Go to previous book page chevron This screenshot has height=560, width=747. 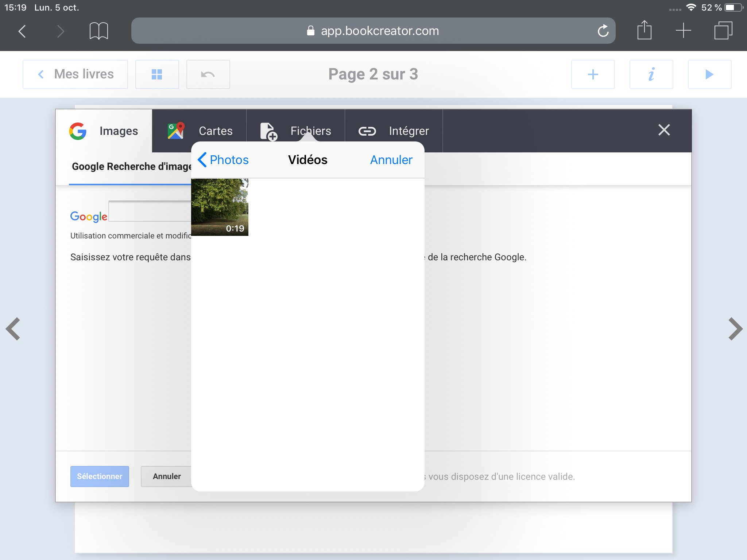[x=13, y=329]
